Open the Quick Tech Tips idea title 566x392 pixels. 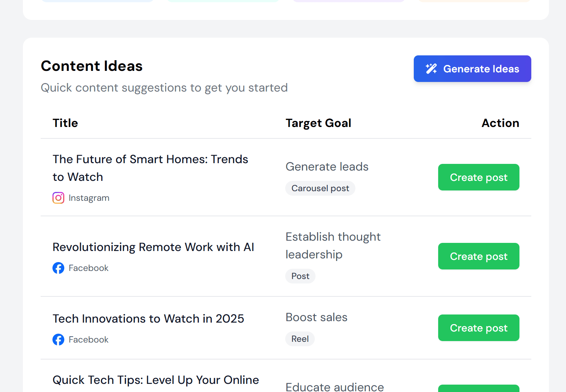point(156,379)
